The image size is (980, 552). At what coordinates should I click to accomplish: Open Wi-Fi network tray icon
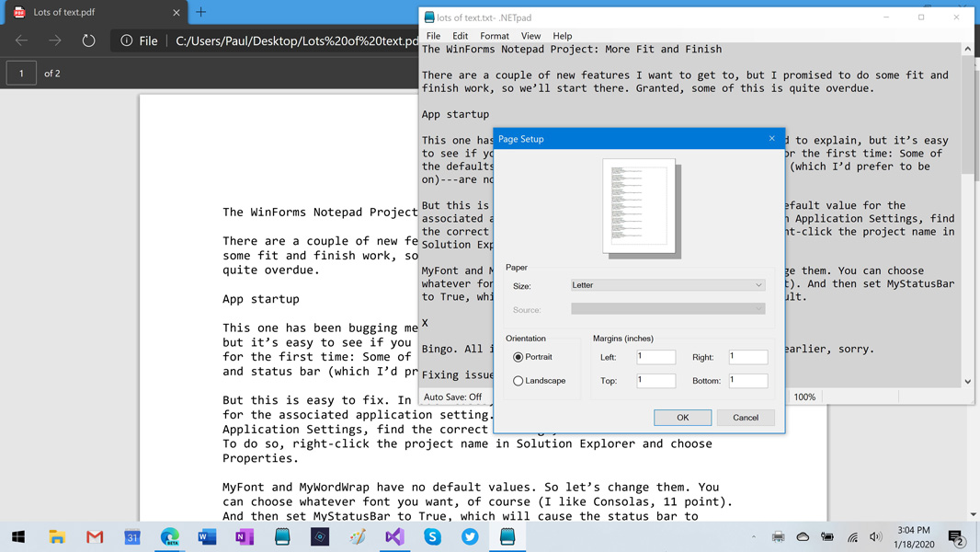point(852,537)
